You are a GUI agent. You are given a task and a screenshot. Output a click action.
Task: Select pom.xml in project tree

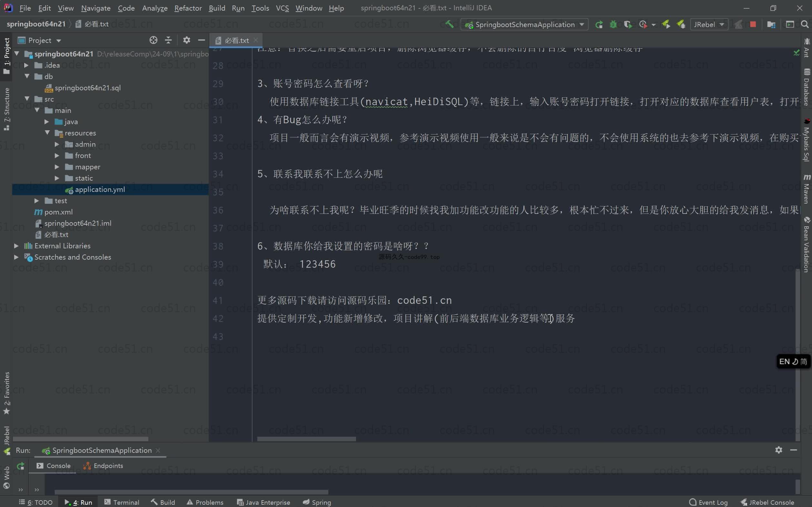tap(54, 212)
